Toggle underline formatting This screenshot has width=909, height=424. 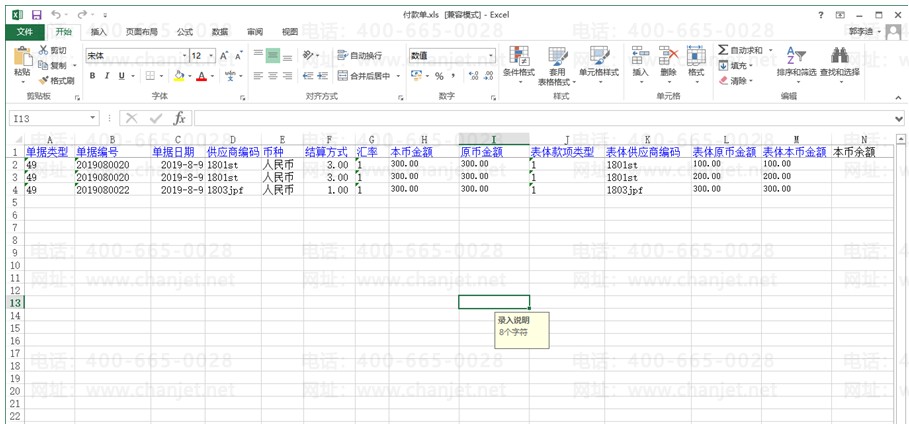pyautogui.click(x=121, y=76)
